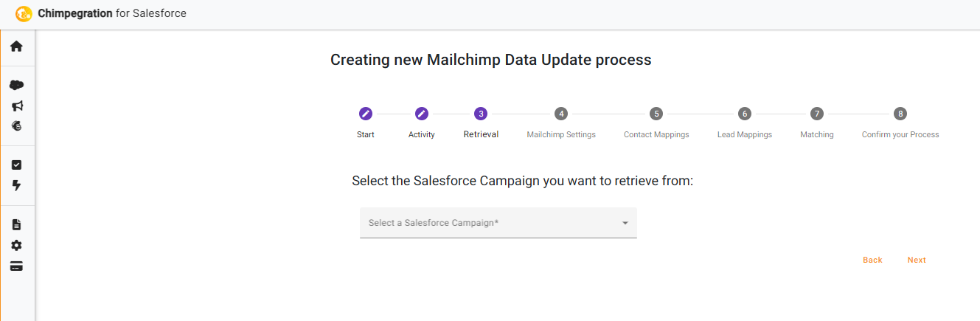Open the credit card billing icon
This screenshot has height=321, width=980.
(x=17, y=266)
